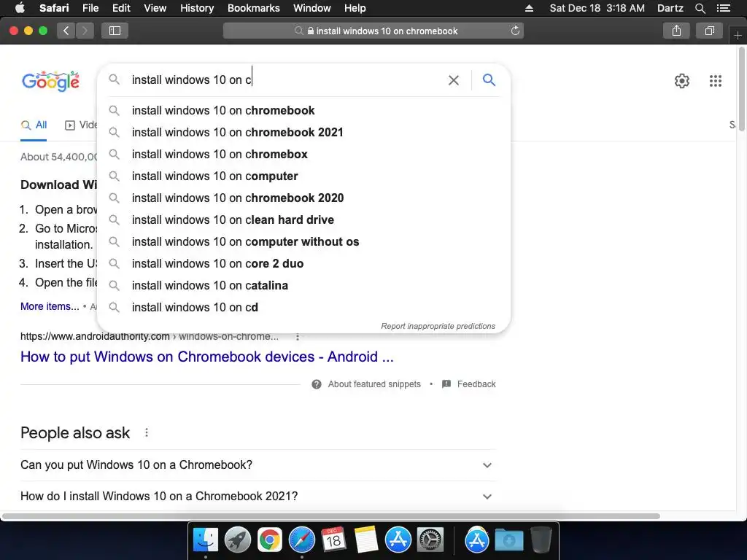
Task: Select the All search tab
Action: click(34, 125)
